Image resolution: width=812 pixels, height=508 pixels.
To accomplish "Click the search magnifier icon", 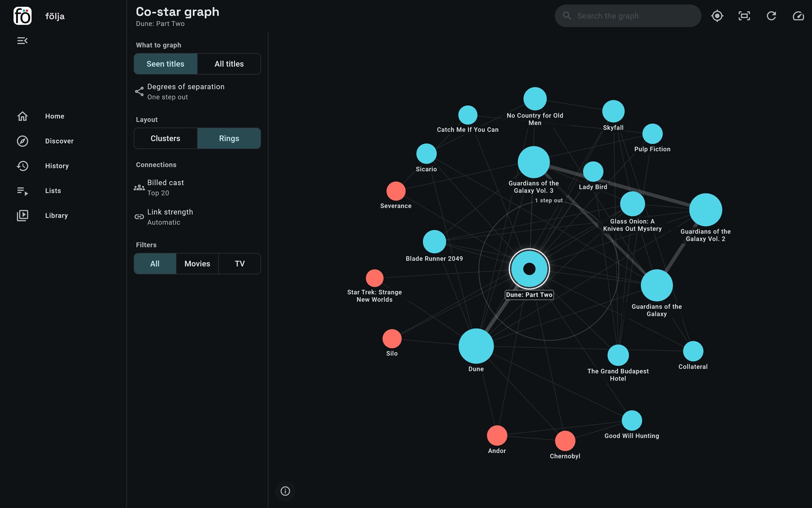I will [x=567, y=16].
